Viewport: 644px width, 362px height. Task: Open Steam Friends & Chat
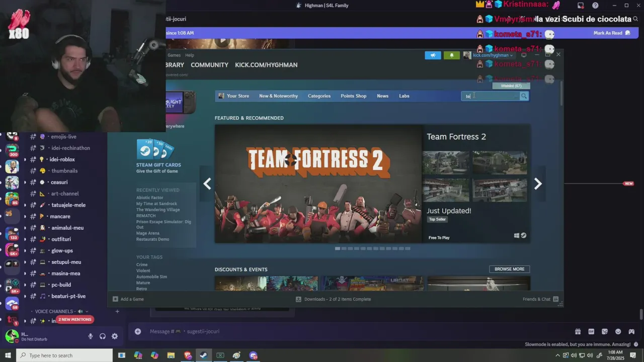coord(540,299)
